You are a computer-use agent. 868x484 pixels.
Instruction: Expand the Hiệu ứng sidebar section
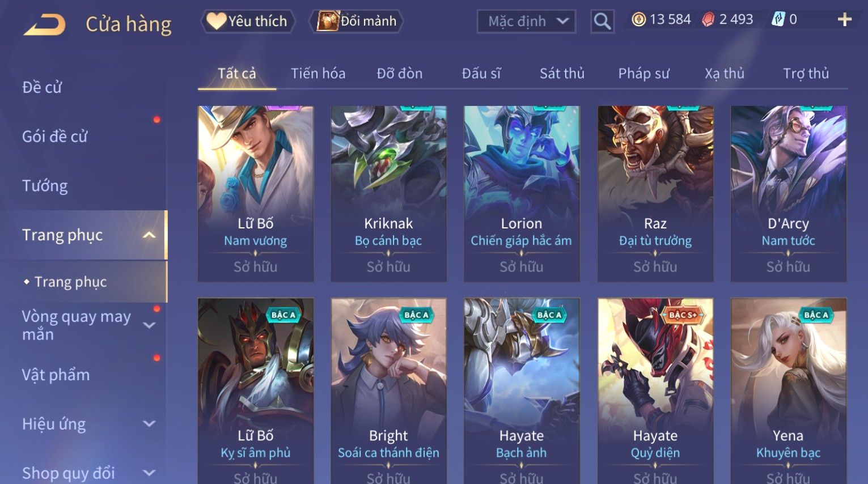[149, 424]
